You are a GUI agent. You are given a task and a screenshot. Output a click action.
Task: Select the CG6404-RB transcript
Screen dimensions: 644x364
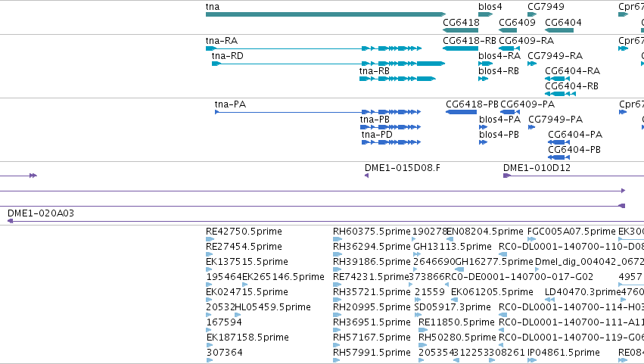pos(560,94)
